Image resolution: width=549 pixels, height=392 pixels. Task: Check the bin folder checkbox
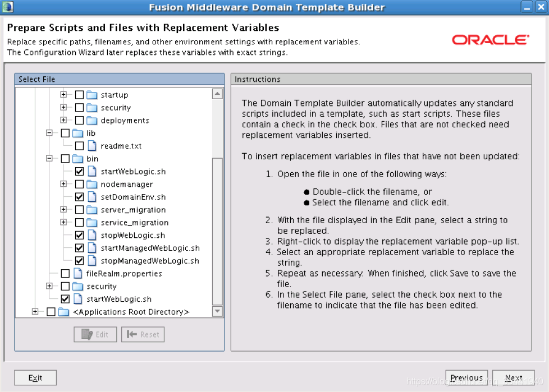click(x=65, y=159)
